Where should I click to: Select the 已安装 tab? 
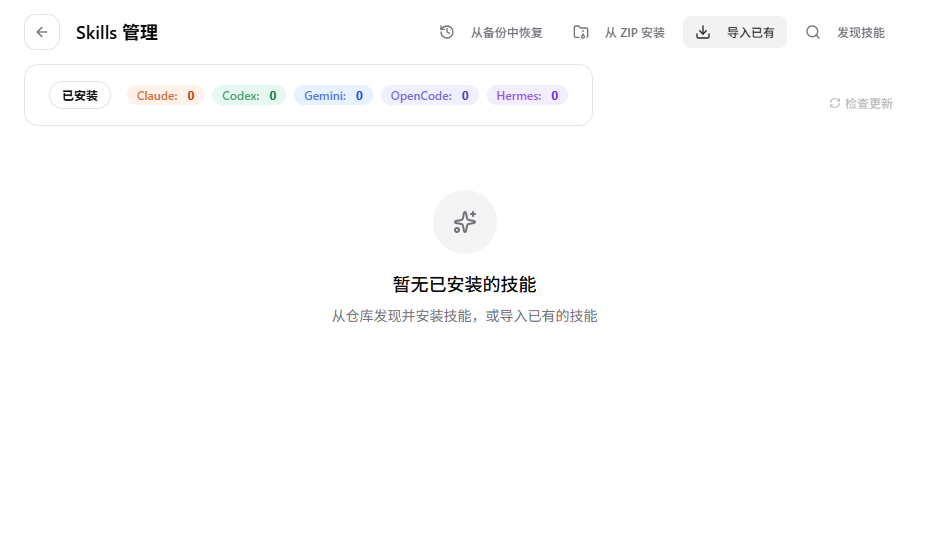[80, 95]
